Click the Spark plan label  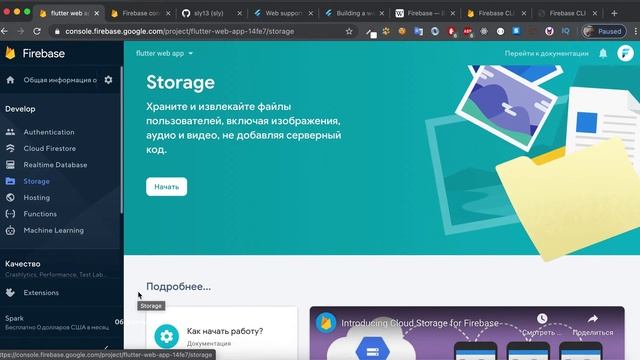[x=14, y=318]
